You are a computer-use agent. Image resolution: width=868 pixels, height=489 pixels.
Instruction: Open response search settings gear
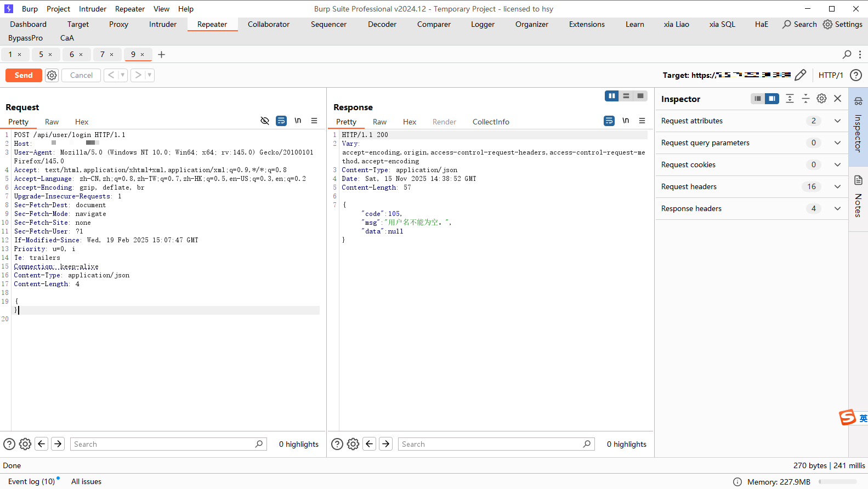coord(353,444)
